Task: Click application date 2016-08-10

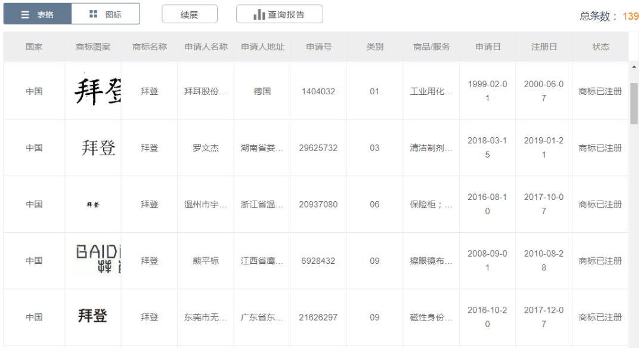Action: point(488,204)
